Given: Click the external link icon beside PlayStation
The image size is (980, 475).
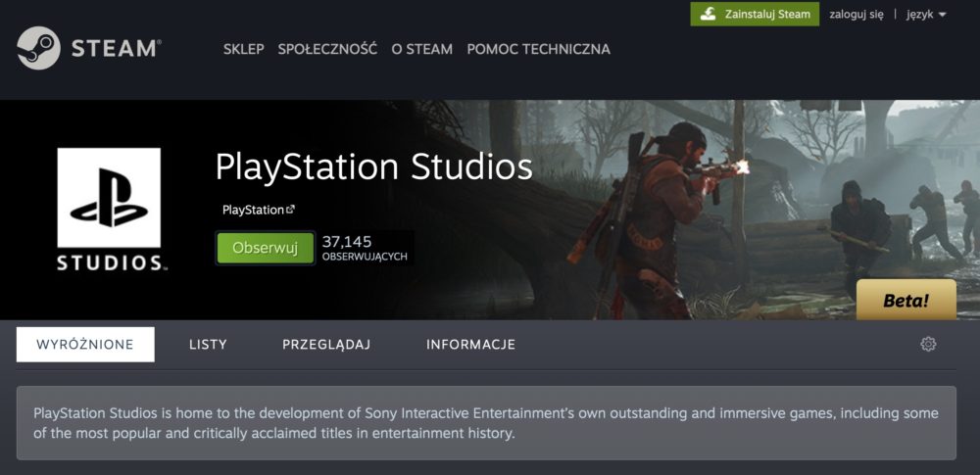Looking at the screenshot, I should tap(290, 210).
